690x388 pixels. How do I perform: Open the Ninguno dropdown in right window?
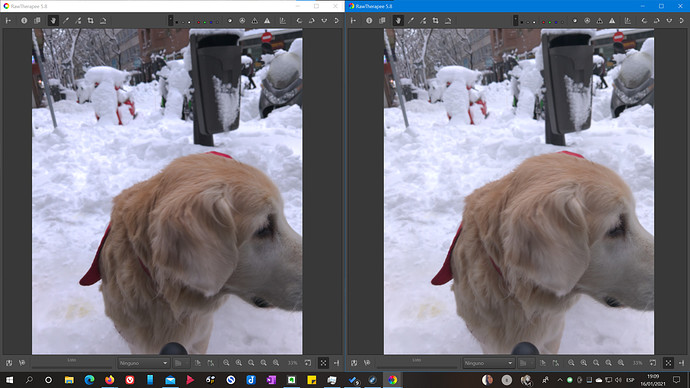[x=488, y=363]
